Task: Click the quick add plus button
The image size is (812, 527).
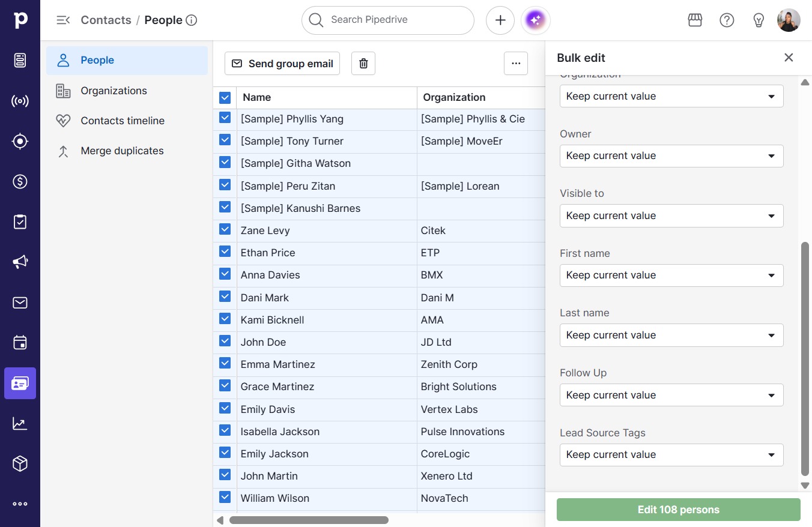Action: [500, 20]
